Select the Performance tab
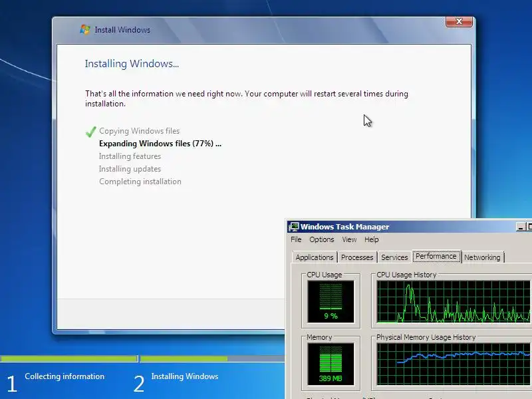 pyautogui.click(x=436, y=256)
